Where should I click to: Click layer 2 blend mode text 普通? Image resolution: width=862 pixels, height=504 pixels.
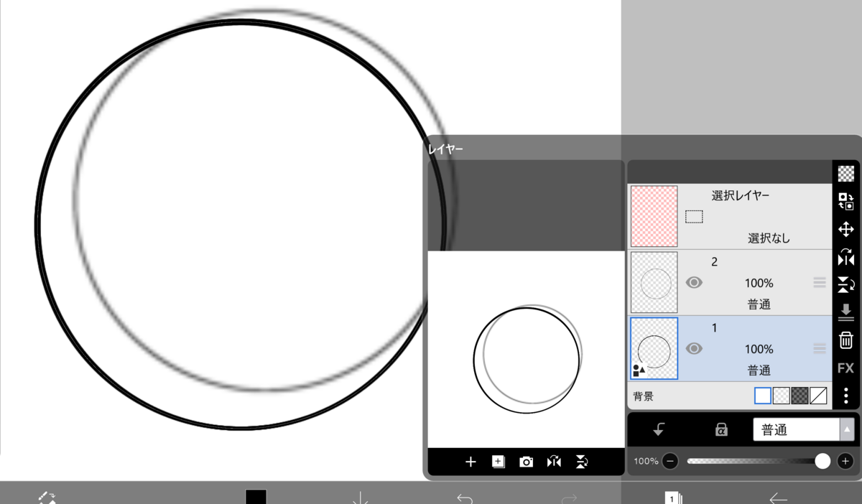(x=759, y=304)
